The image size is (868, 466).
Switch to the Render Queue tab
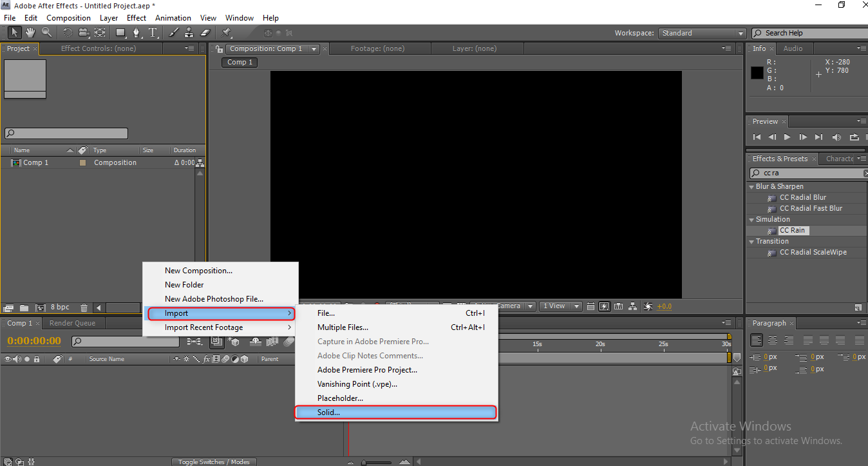[x=72, y=324]
